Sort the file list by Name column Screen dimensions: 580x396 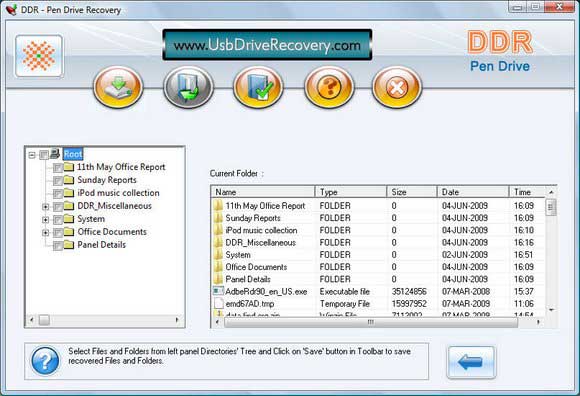(263, 192)
